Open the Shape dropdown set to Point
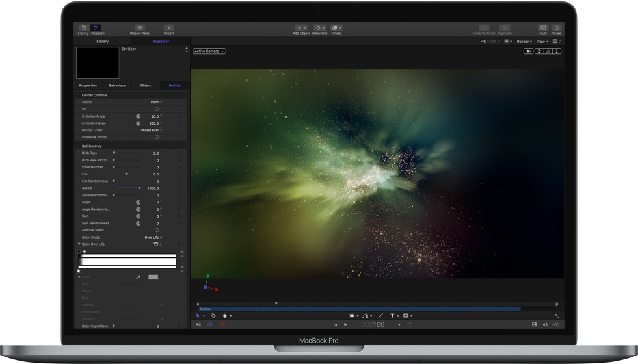The width and height of the screenshot is (638, 364). 156,102
